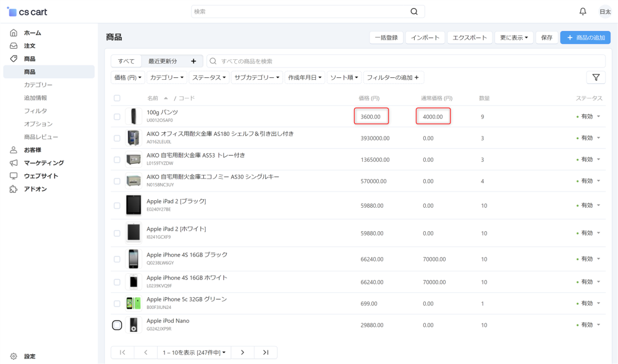This screenshot has height=364, width=618.
Task: Open the user avatar menu 日太
Action: pos(604,12)
